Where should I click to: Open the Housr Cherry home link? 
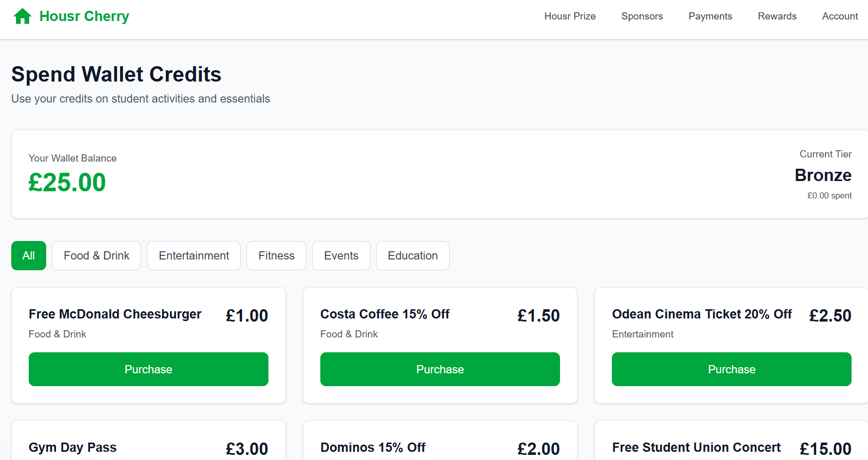84,16
